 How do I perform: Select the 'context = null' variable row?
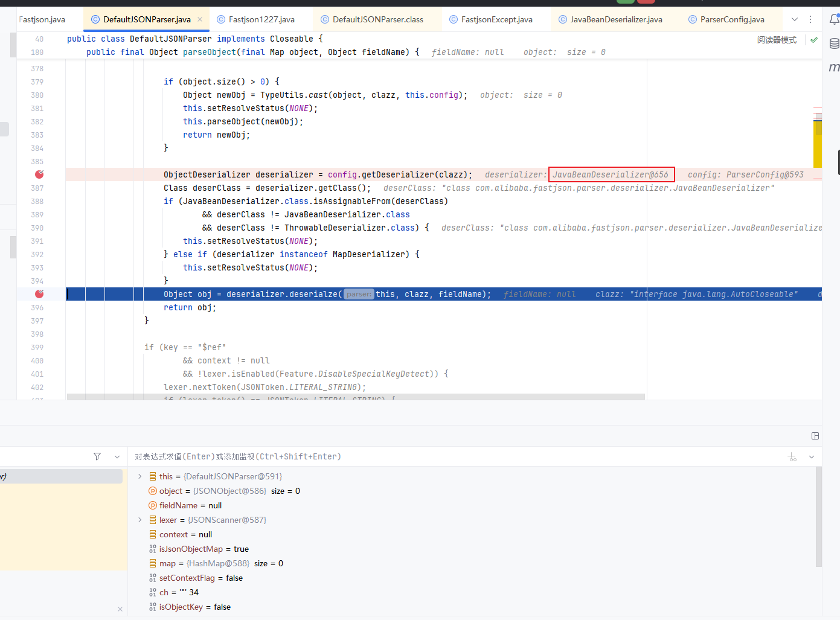[471, 534]
